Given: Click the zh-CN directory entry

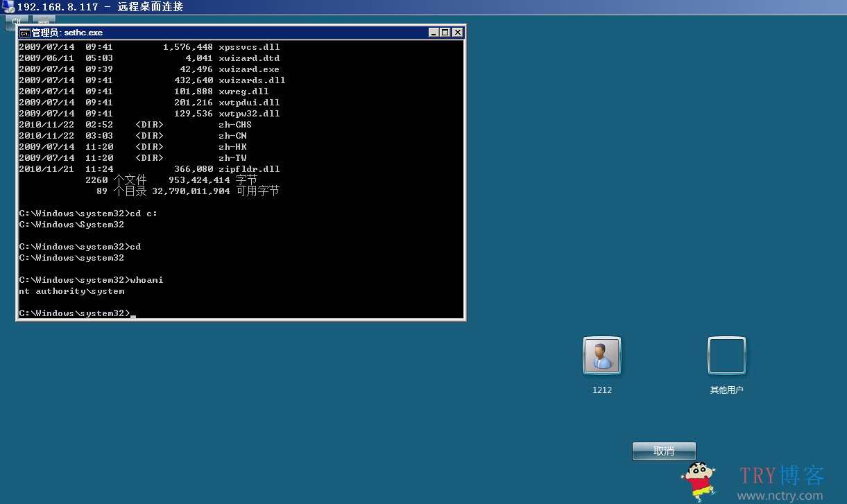Looking at the screenshot, I should (x=232, y=136).
